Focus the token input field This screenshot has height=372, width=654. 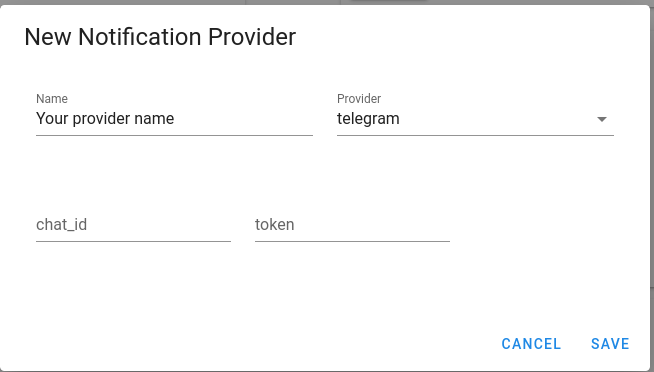coord(352,225)
